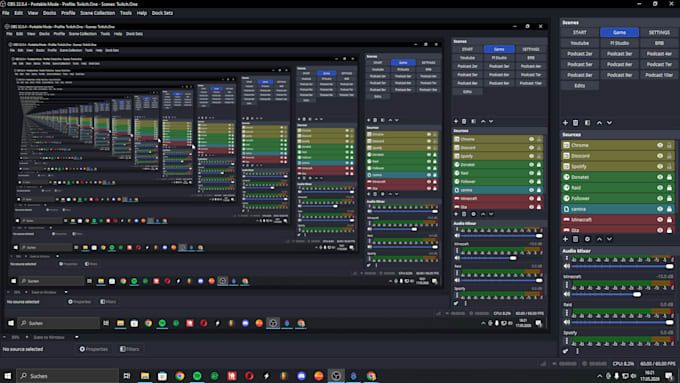Open the Windows Start menu

(x=7, y=376)
